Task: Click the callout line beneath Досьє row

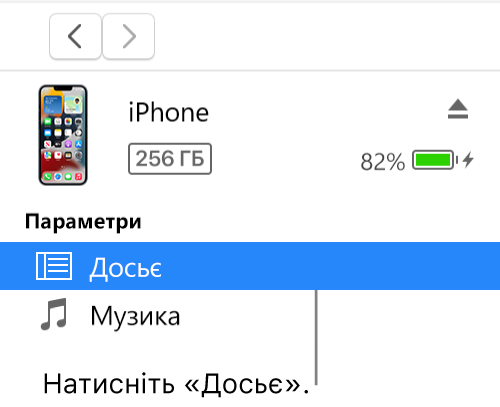Action: click(x=316, y=337)
